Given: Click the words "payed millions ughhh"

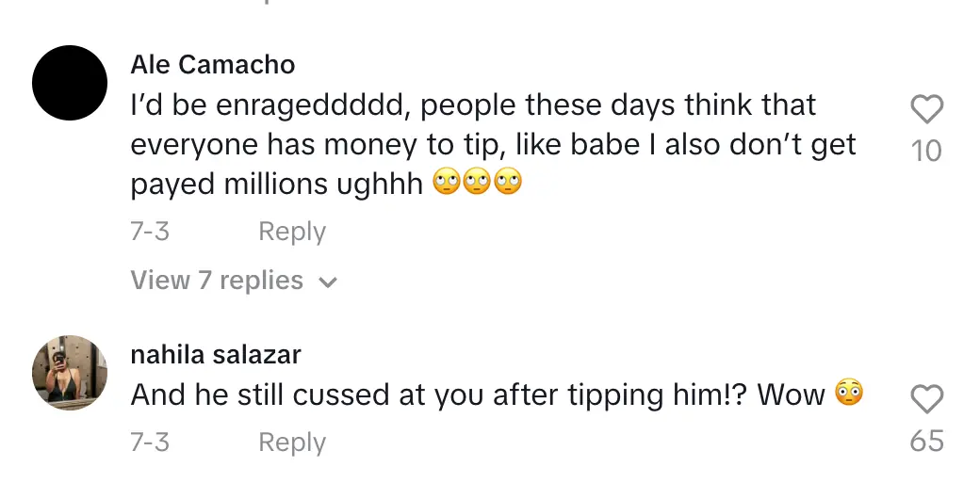Looking at the screenshot, I should (276, 185).
